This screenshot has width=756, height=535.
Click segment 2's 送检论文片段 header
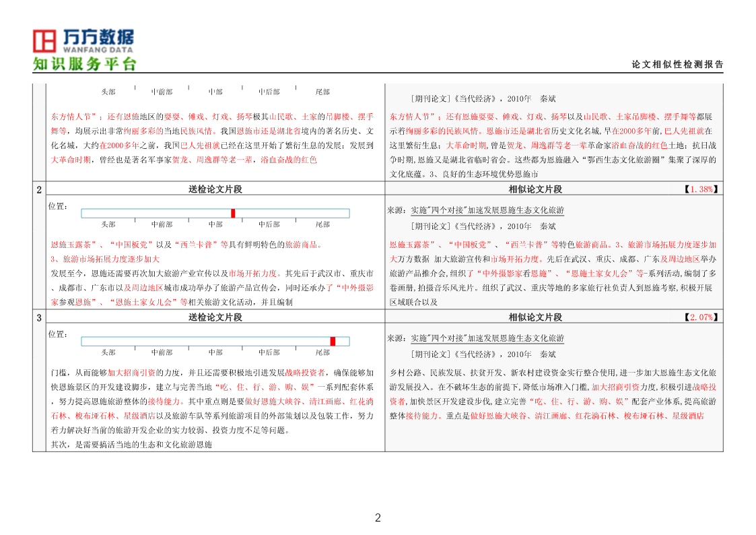point(215,189)
